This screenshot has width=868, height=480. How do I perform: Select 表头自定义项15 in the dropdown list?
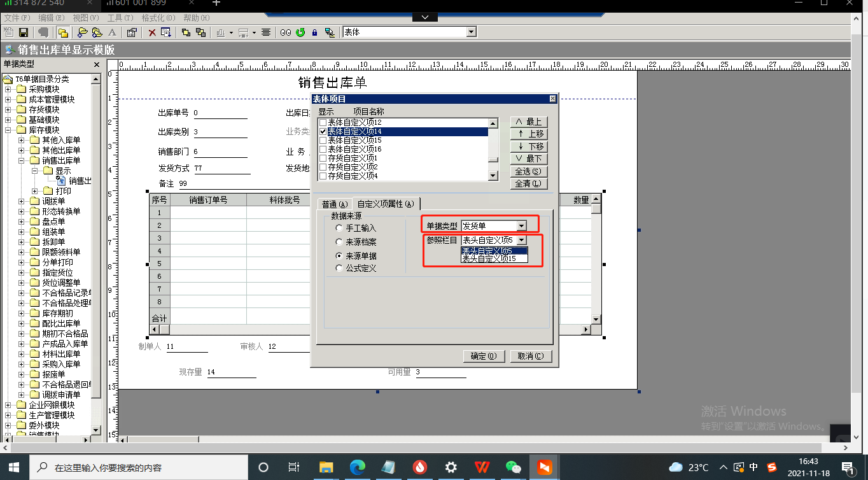pos(494,259)
